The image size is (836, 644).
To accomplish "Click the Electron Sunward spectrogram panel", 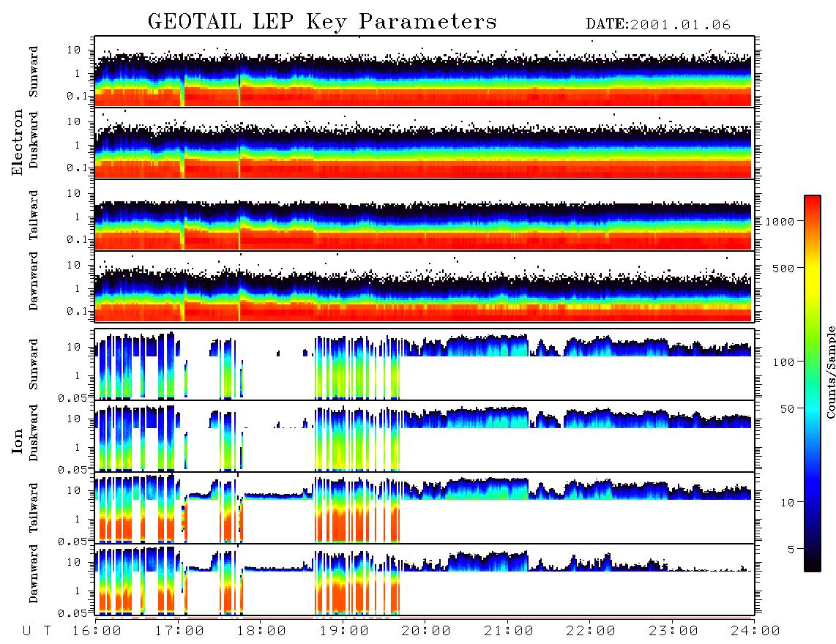I will point(425,72).
